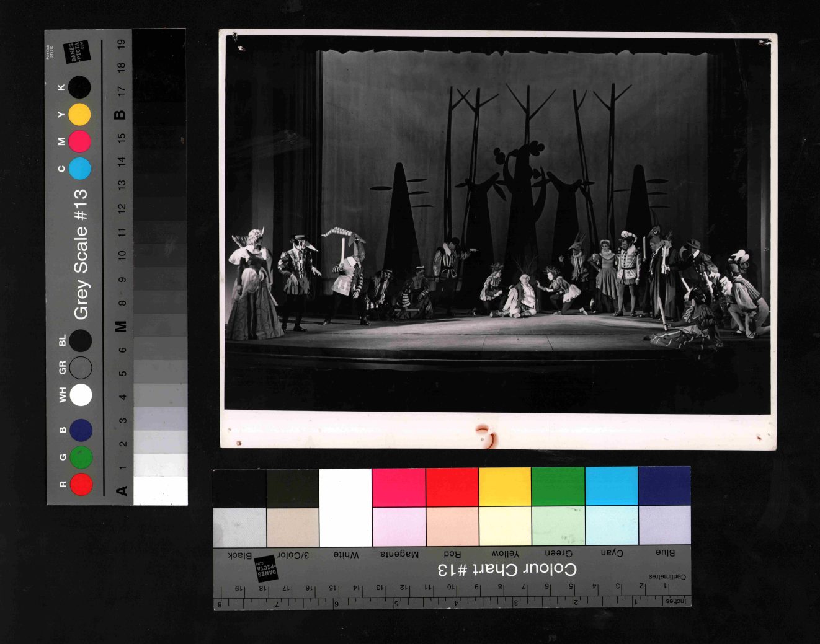This screenshot has width=820, height=644.
Task: Click the Danes-Picta logo on the grey scale card
Action: [x=79, y=52]
